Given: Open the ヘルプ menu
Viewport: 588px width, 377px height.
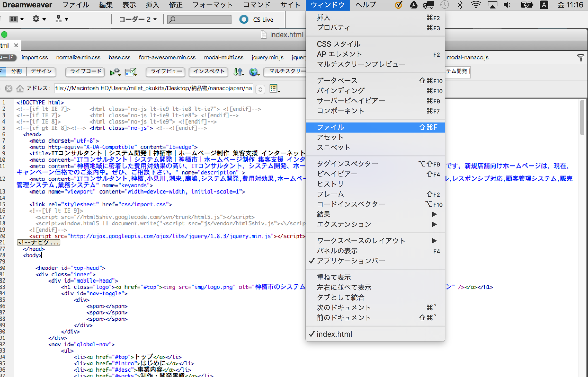Looking at the screenshot, I should pos(366,5).
